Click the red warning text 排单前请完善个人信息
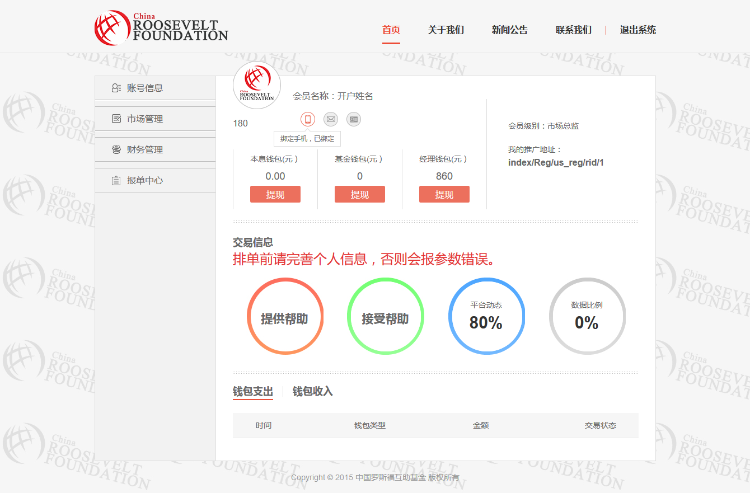This screenshot has width=750, height=493. pos(363,259)
